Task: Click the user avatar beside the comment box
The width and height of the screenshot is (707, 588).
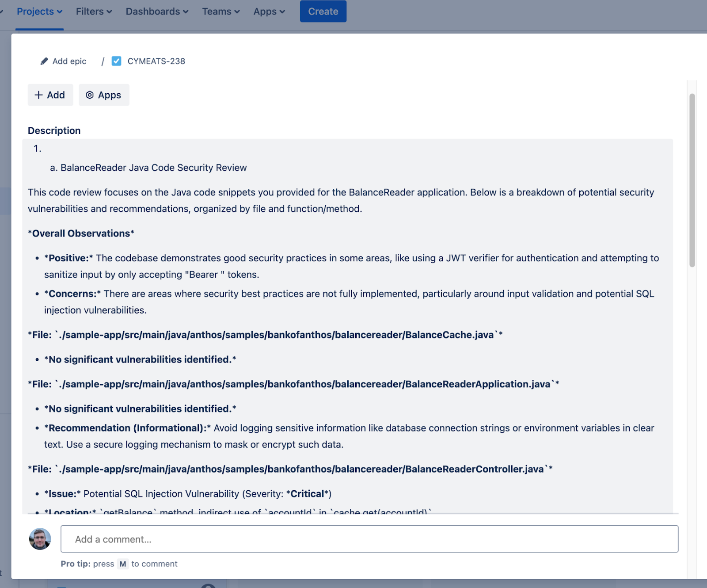Action: click(40, 539)
